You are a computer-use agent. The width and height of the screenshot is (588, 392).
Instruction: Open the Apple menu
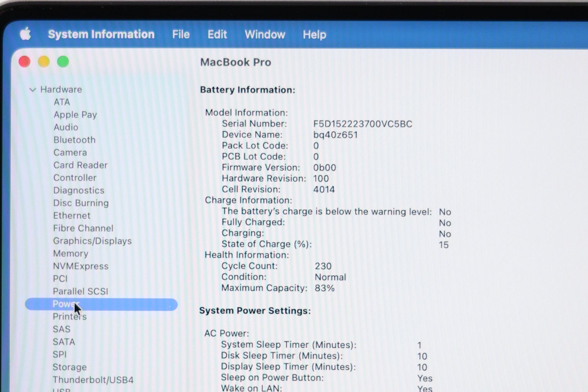tap(25, 34)
